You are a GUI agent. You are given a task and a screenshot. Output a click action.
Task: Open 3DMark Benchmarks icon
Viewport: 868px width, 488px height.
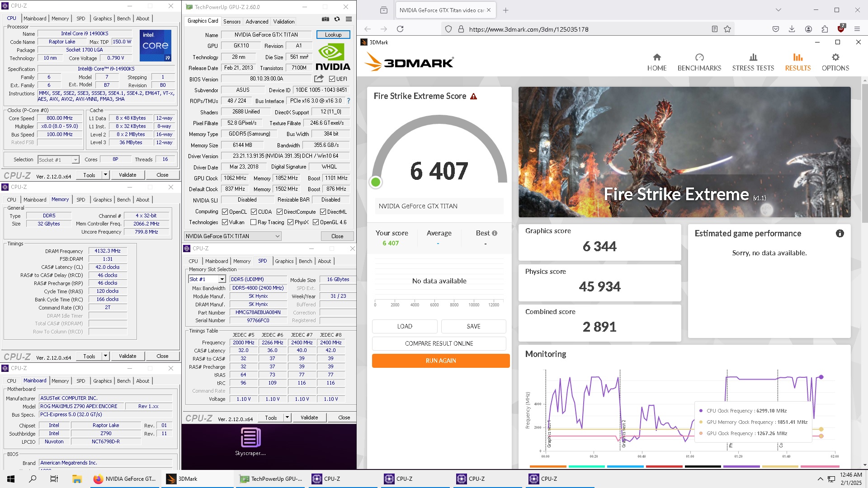pyautogui.click(x=699, y=57)
